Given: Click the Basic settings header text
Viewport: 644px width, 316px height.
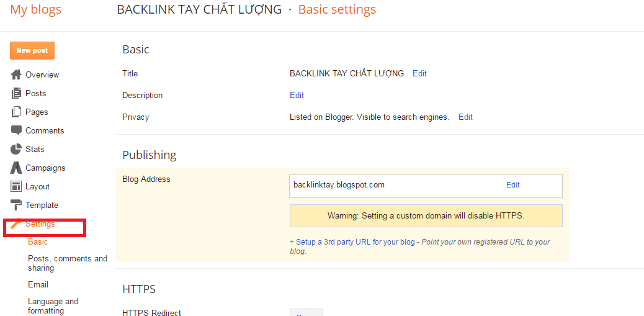Looking at the screenshot, I should pos(337,9).
